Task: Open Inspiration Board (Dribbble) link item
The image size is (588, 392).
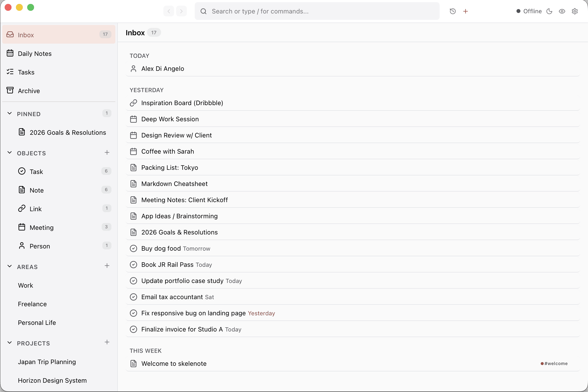Action: point(182,103)
